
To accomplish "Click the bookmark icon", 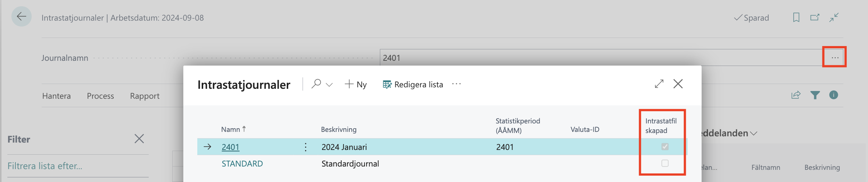I will pos(796,17).
